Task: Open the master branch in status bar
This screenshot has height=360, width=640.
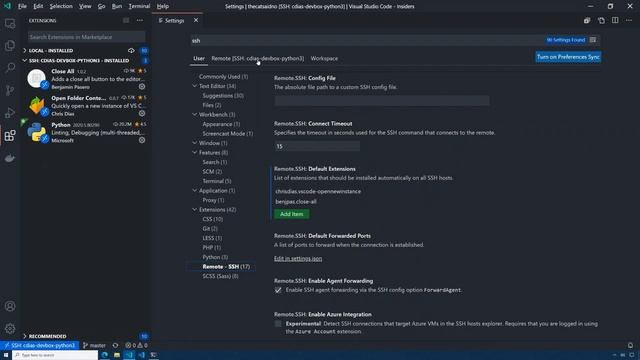Action: point(94,345)
